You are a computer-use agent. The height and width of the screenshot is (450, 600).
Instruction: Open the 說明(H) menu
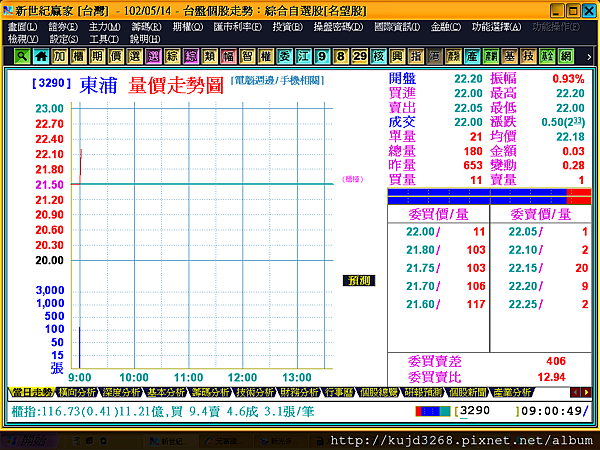tap(145, 39)
